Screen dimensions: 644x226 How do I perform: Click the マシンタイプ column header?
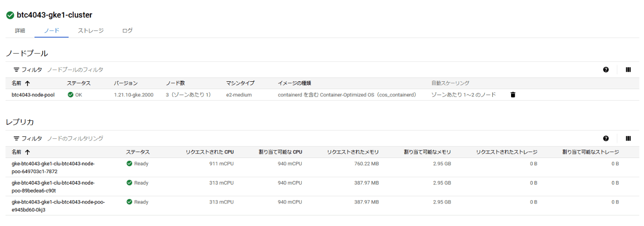(x=240, y=83)
